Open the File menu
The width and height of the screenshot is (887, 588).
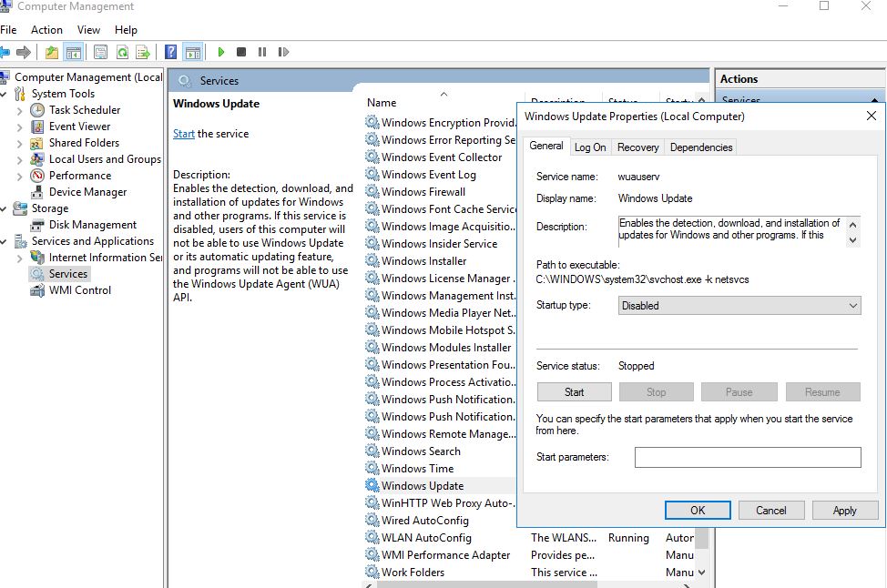pyautogui.click(x=8, y=30)
